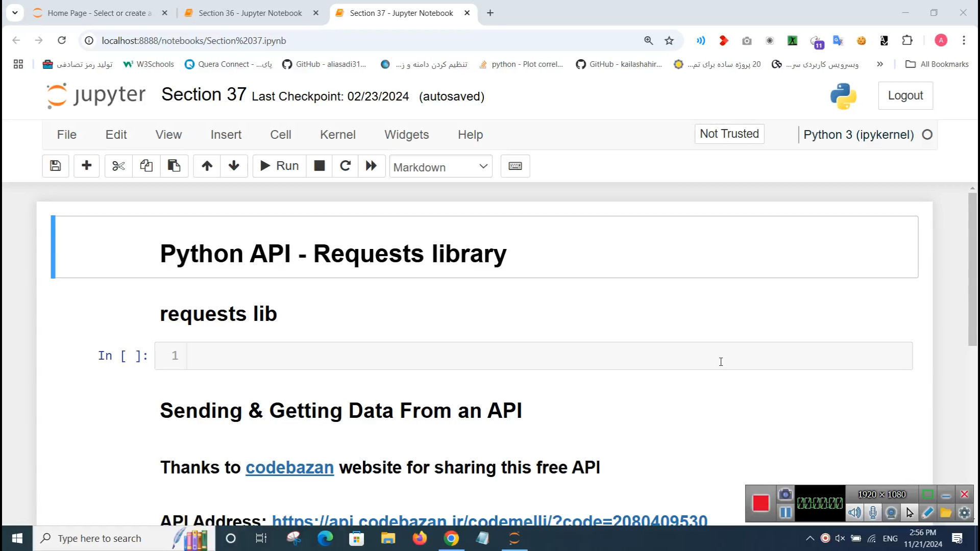This screenshot has height=551, width=980.
Task: Click the Windows taskbar search box
Action: click(x=124, y=538)
